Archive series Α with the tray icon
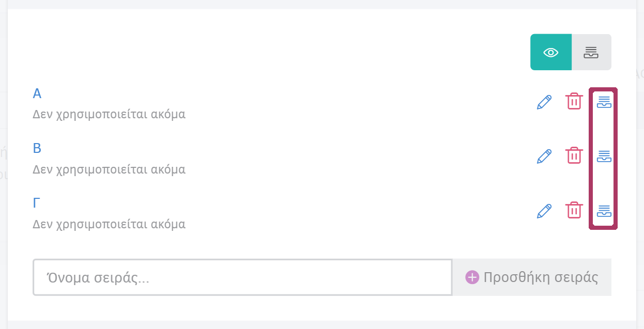 (x=604, y=102)
